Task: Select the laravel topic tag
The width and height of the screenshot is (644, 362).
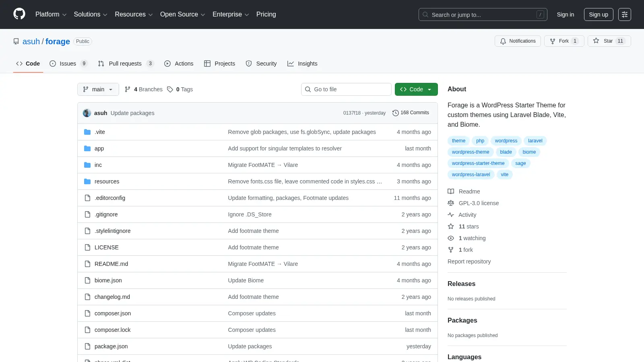Action: point(535,141)
